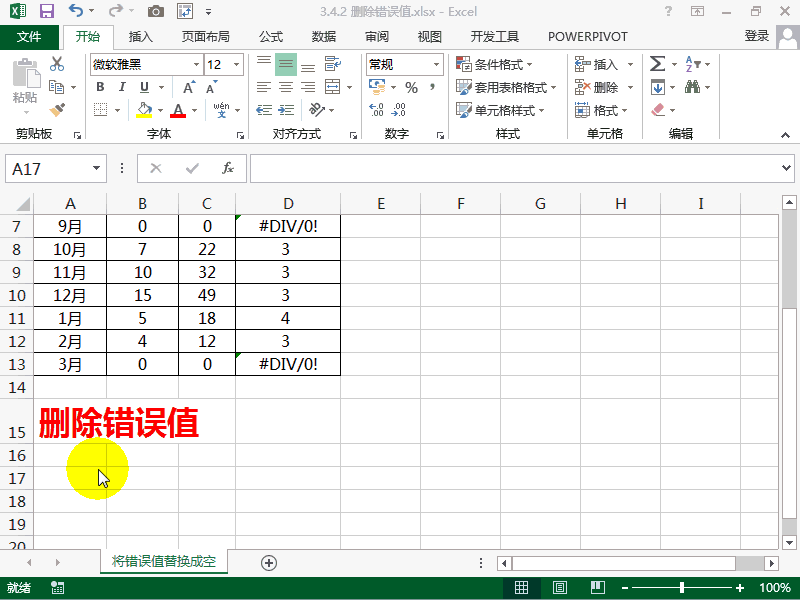Toggle middle vertical alignment
The height and width of the screenshot is (600, 800).
286,64
